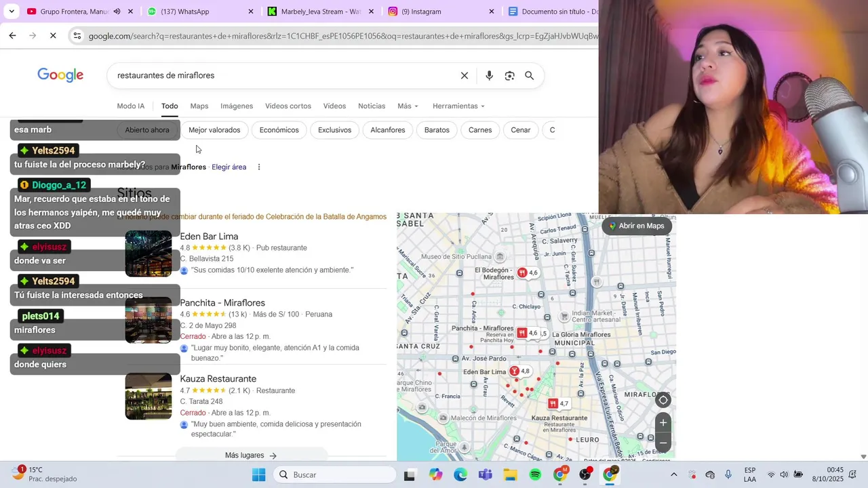Open the Google logo homepage link
This screenshot has height=488, width=868.
pos(60,75)
